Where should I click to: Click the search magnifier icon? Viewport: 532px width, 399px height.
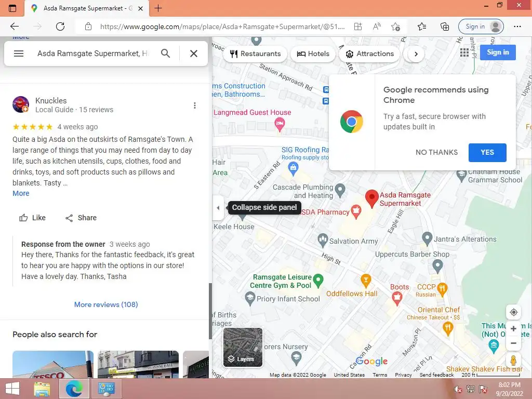tap(165, 54)
